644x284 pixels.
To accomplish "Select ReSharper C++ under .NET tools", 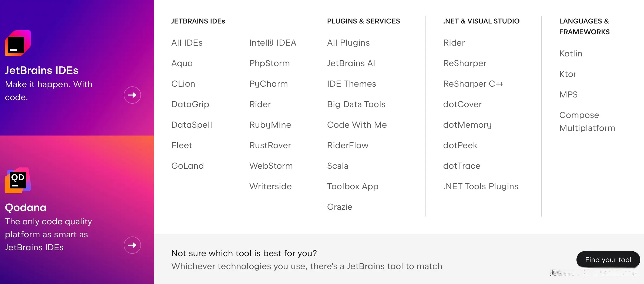I will 473,84.
